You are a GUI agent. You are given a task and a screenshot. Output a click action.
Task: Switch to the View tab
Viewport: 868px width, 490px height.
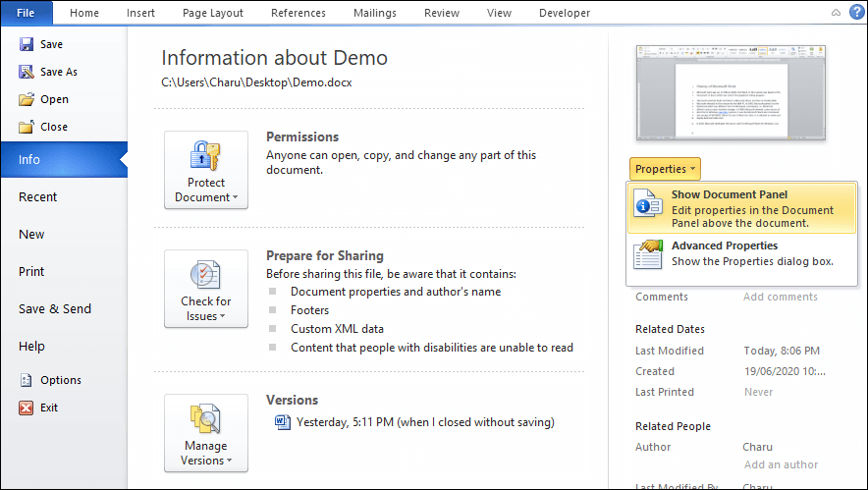click(499, 13)
